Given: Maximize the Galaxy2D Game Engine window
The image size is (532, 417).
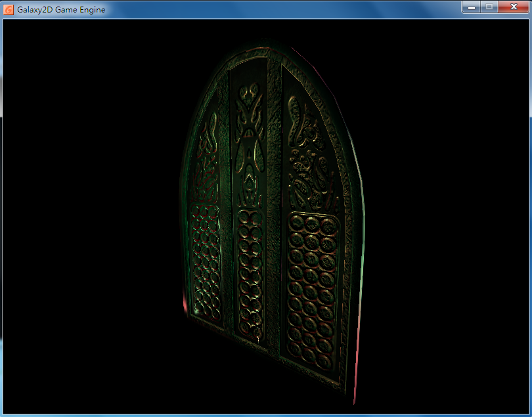Looking at the screenshot, I should pyautogui.click(x=489, y=7).
